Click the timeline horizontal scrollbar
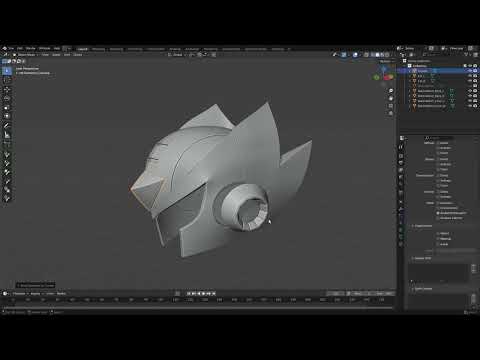Viewport: 480px width, 360px height. [x=198, y=307]
